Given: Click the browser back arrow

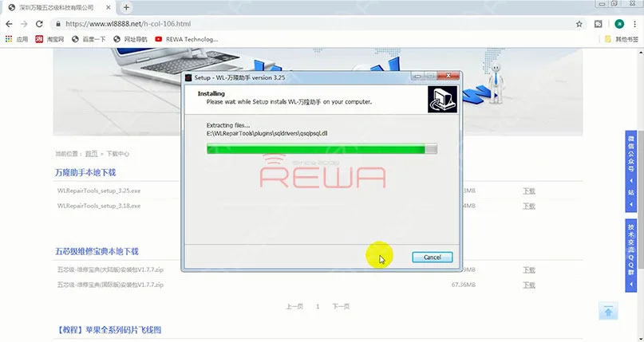Looking at the screenshot, I should coord(9,24).
